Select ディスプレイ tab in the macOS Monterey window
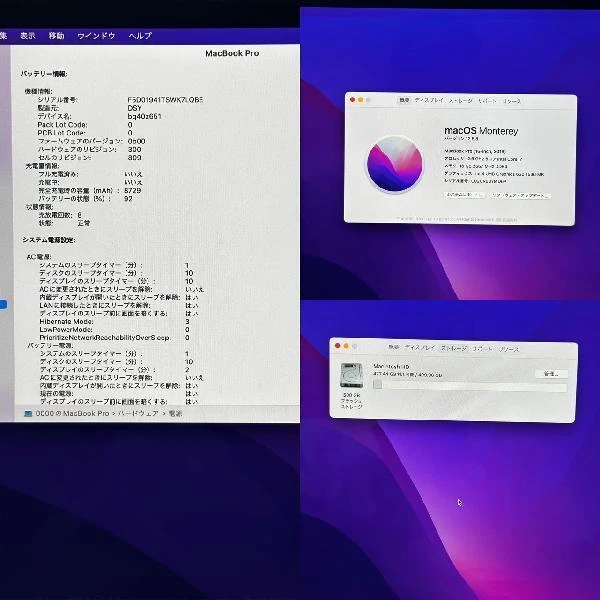The image size is (600, 600). (x=429, y=101)
